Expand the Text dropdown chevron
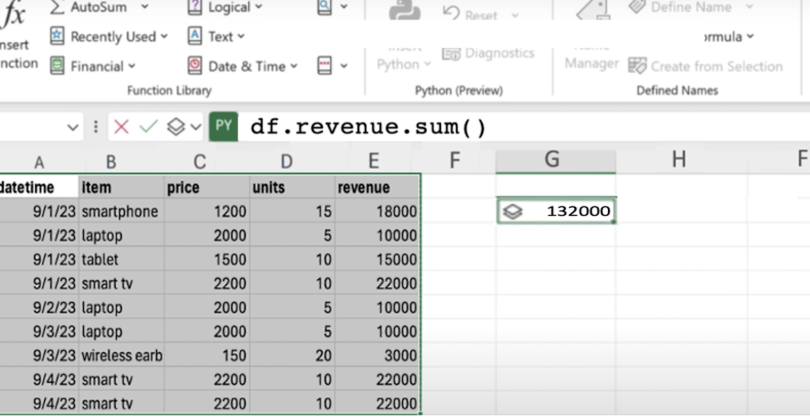Screen dimensions: 810x420 (x=241, y=37)
